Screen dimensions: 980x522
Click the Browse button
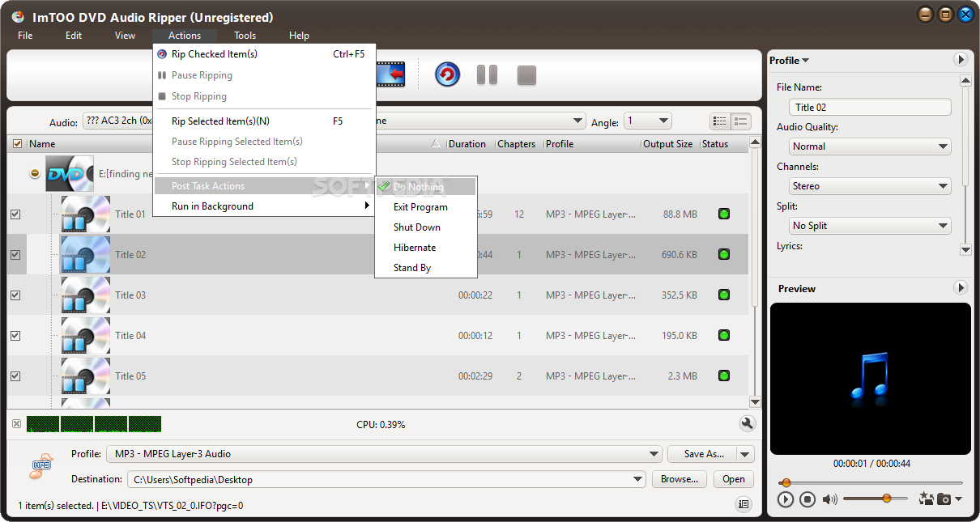(679, 479)
